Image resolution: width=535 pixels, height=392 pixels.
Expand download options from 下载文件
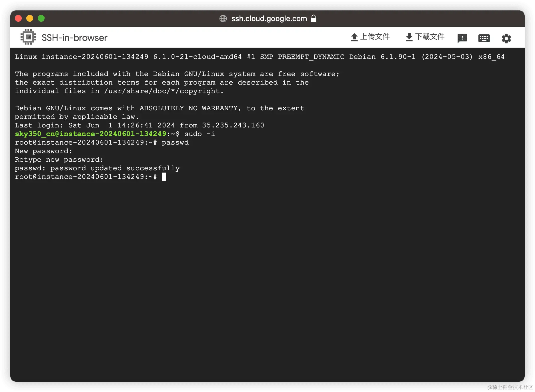pos(424,37)
